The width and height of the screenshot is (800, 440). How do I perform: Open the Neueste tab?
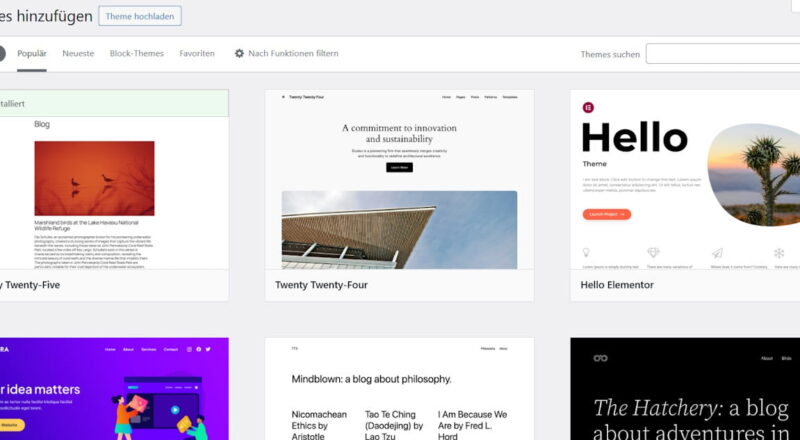click(x=78, y=53)
